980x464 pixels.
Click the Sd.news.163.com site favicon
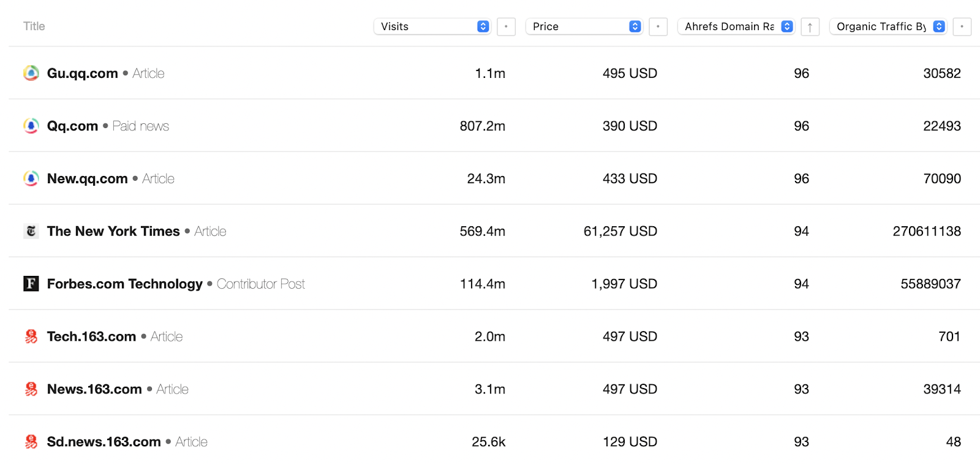coord(31,442)
